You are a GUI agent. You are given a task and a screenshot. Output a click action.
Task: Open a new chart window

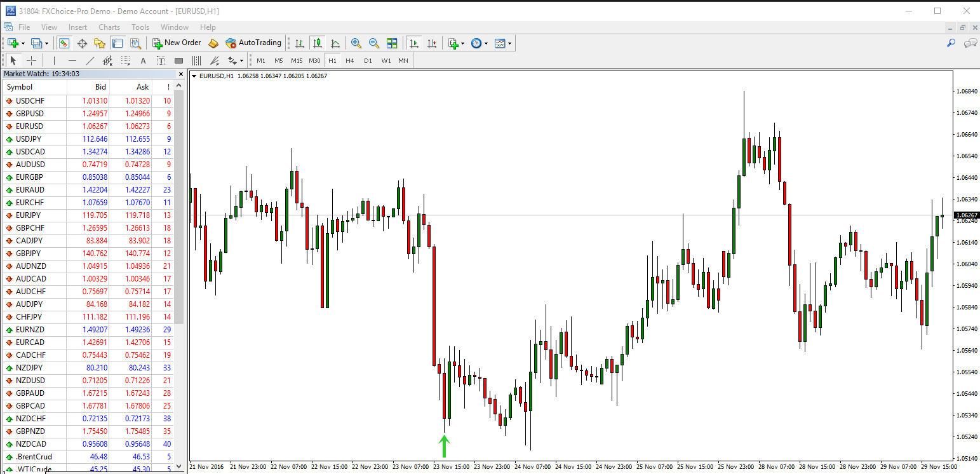click(13, 43)
